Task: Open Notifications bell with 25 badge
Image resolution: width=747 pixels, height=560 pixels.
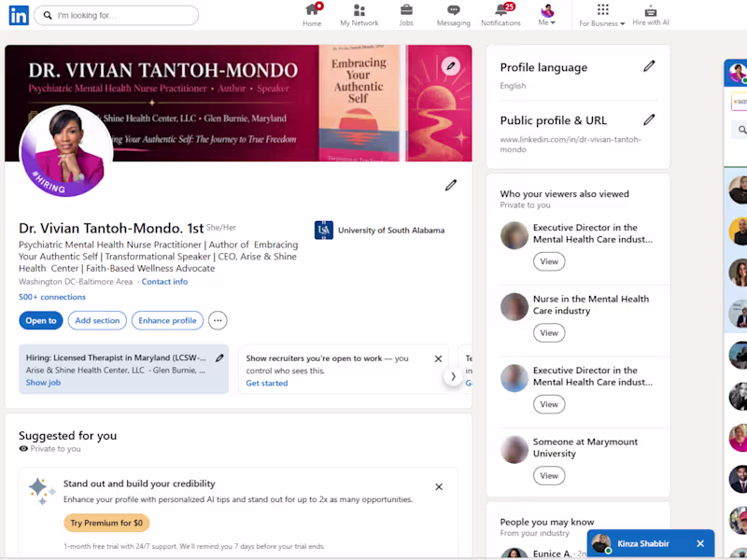Action: coord(500,15)
